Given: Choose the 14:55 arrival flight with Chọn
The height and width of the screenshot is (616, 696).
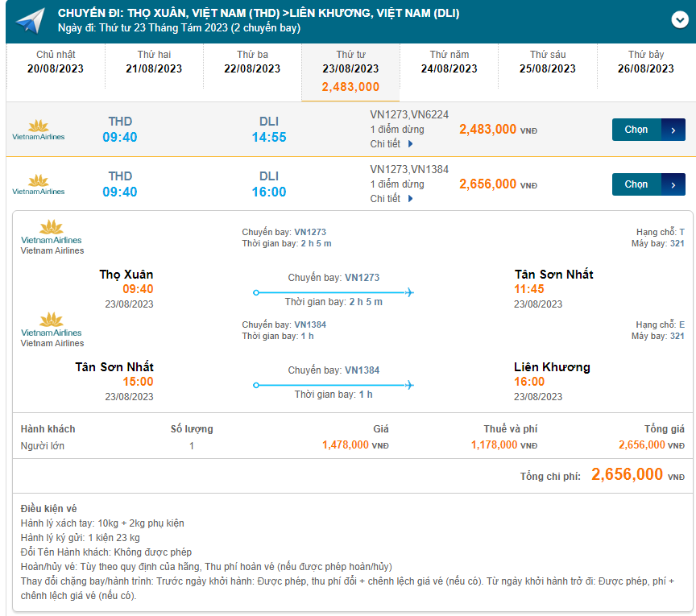Looking at the screenshot, I should tap(648, 130).
